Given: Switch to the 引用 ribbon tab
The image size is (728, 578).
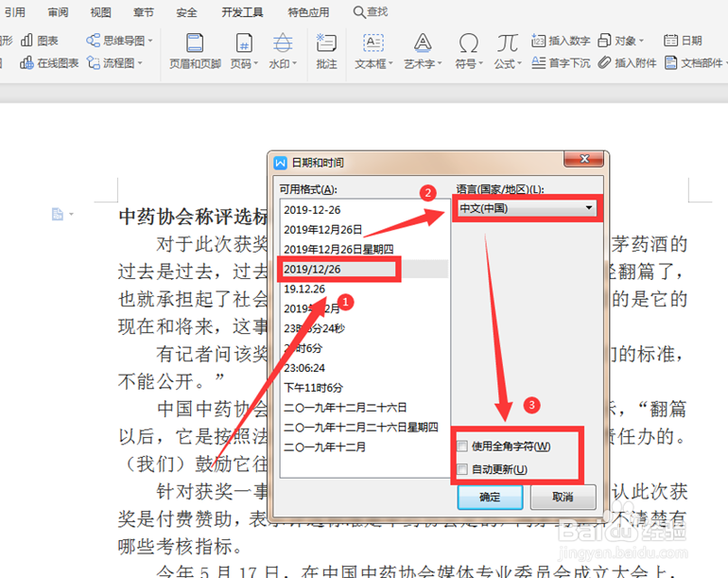Looking at the screenshot, I should coord(15,12).
